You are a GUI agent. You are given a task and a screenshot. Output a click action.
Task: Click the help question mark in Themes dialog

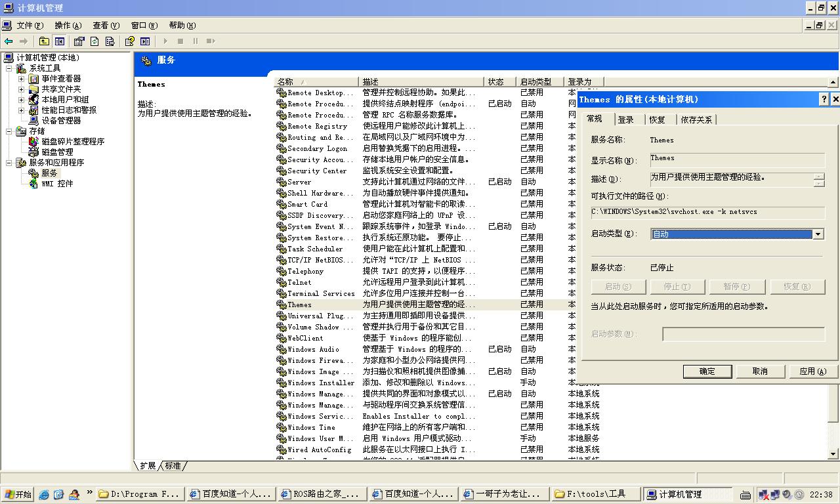pyautogui.click(x=824, y=99)
